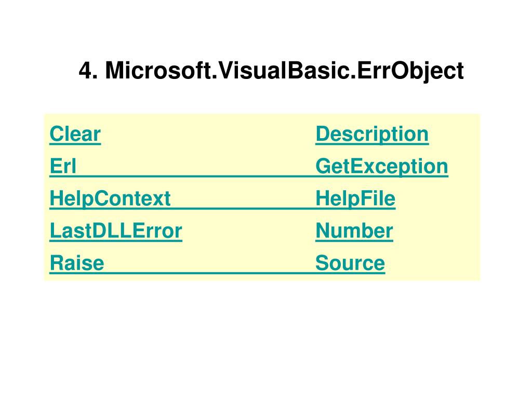The height and width of the screenshot is (399, 532).
Task: Open the GetException link
Action: (382, 167)
